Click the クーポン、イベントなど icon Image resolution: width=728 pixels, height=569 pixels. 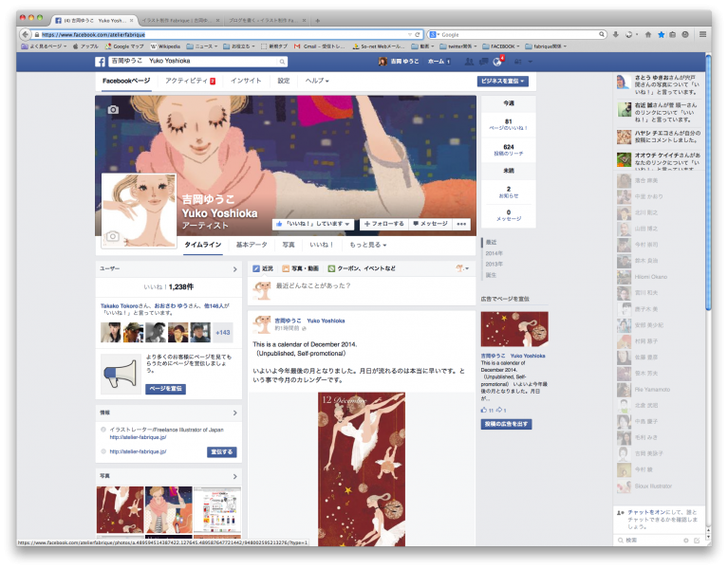click(331, 268)
